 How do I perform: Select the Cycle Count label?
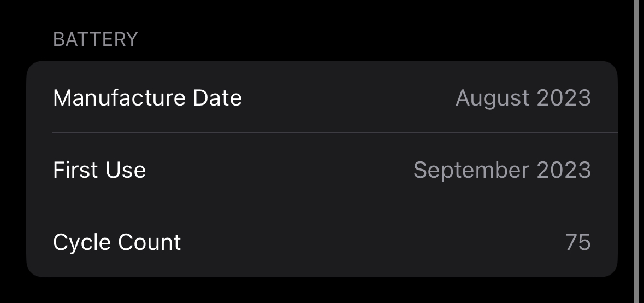pyautogui.click(x=117, y=242)
